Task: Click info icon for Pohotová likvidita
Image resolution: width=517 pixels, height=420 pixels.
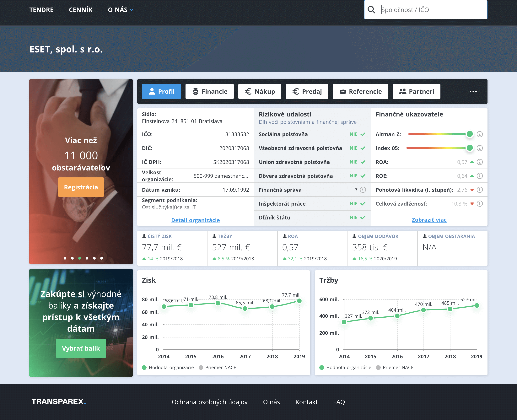Action: 480,190
